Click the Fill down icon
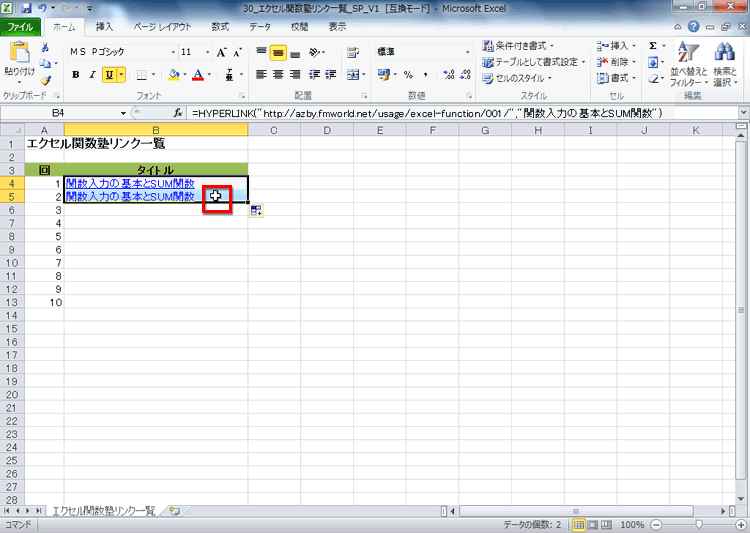Image resolution: width=750 pixels, height=533 pixels. [x=653, y=62]
